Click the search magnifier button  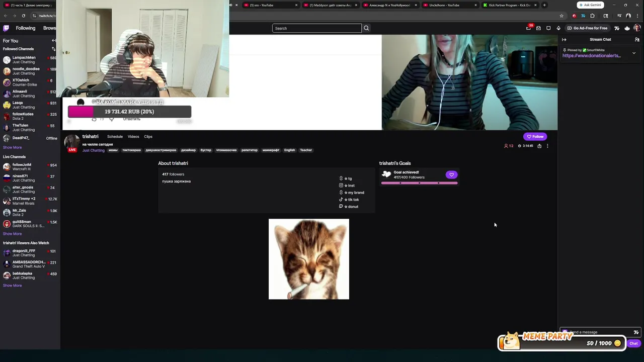click(366, 28)
